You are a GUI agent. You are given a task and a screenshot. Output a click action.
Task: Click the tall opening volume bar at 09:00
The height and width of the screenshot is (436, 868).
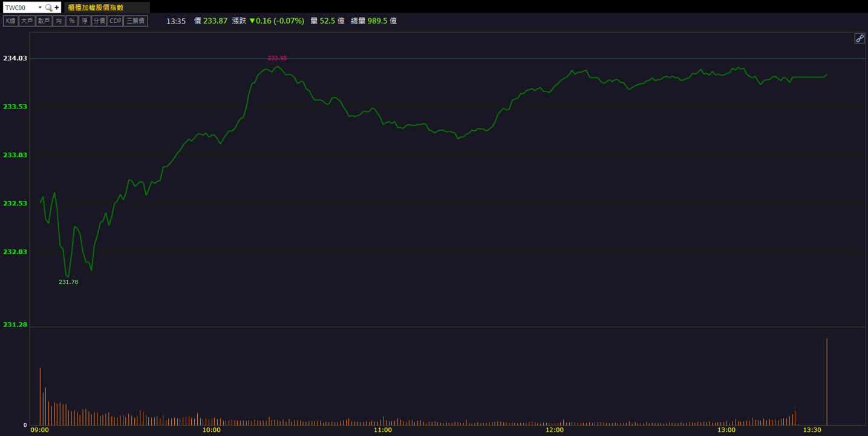point(40,396)
